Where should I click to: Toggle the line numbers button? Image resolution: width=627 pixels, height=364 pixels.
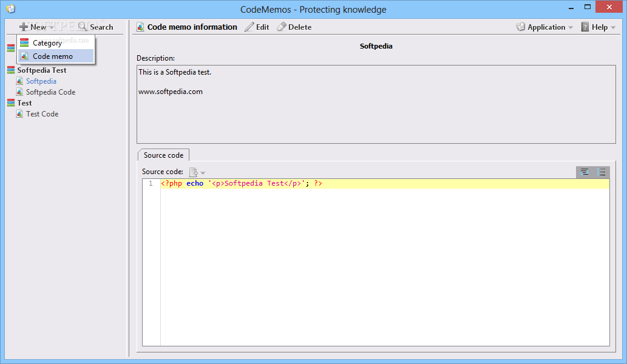(x=602, y=172)
